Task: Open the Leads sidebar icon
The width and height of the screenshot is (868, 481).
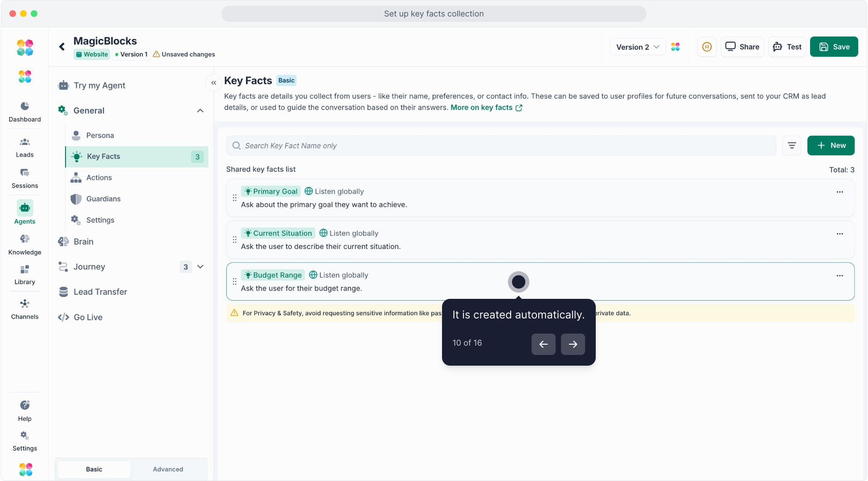Action: click(x=25, y=147)
